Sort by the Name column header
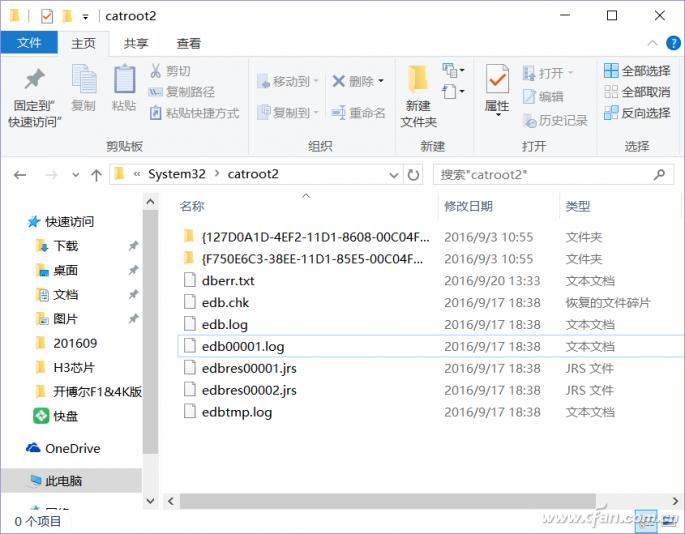Screen dimensions: 685x534 [x=192, y=206]
